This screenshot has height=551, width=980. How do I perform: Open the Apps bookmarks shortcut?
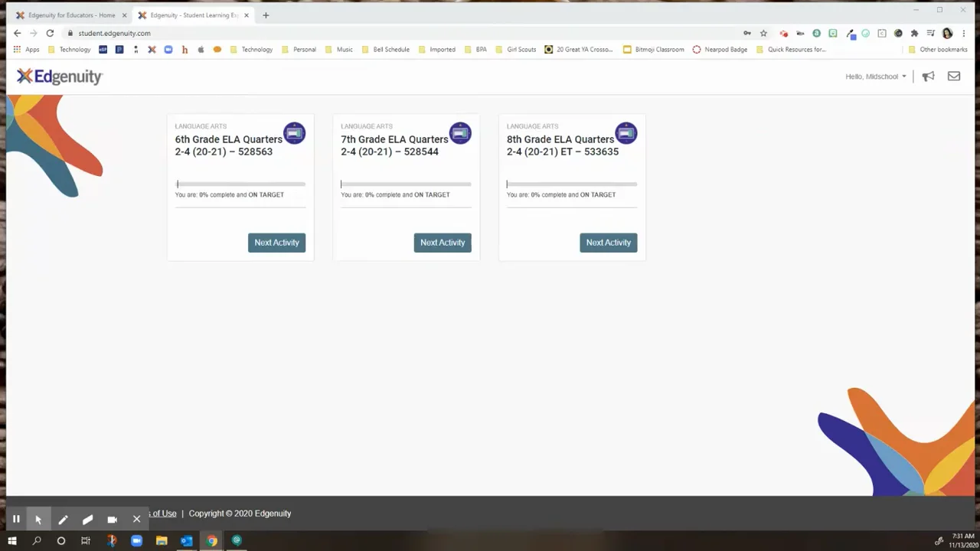[x=25, y=50]
